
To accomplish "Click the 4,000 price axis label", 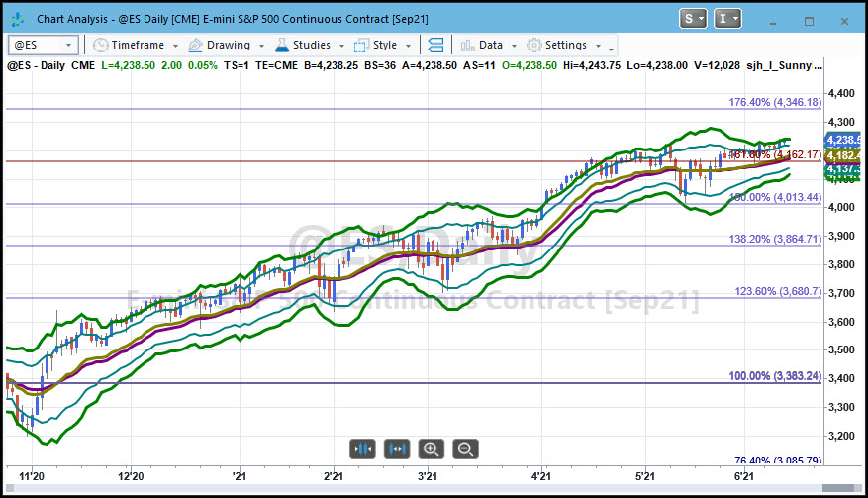I will pyautogui.click(x=841, y=207).
